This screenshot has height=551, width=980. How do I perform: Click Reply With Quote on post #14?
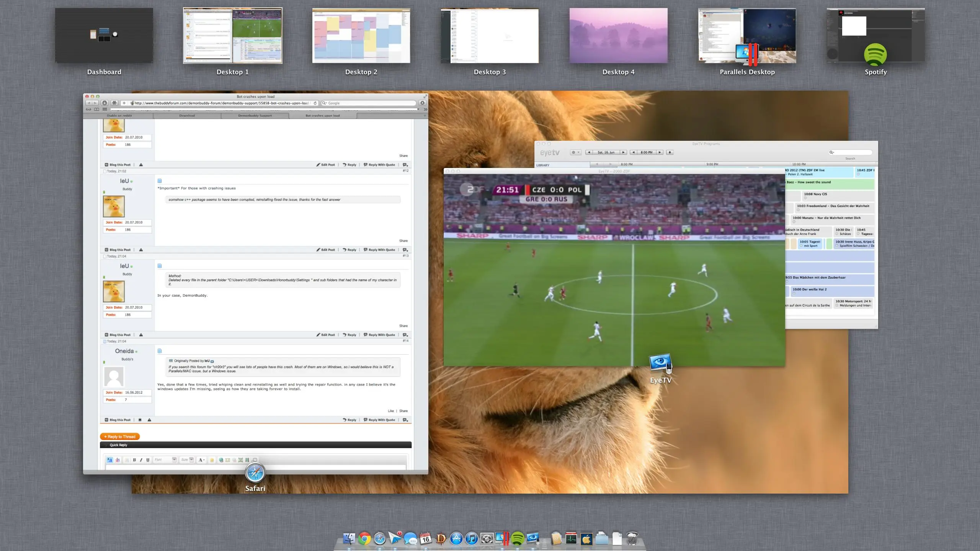tap(379, 420)
